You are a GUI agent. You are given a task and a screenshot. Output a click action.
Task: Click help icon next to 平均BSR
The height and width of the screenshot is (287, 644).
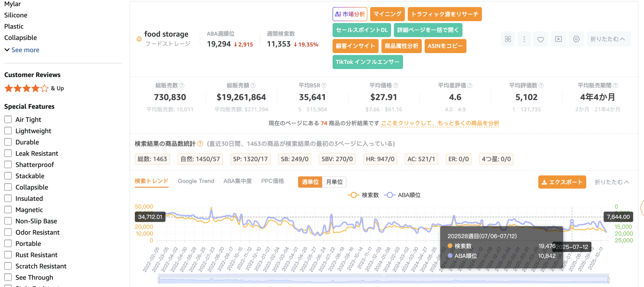(324, 86)
